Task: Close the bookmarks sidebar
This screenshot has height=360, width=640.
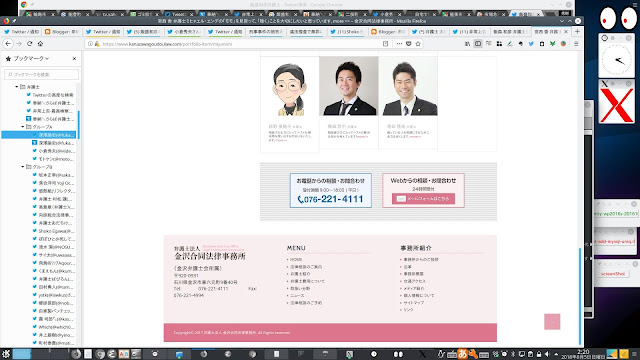Action: 74,59
